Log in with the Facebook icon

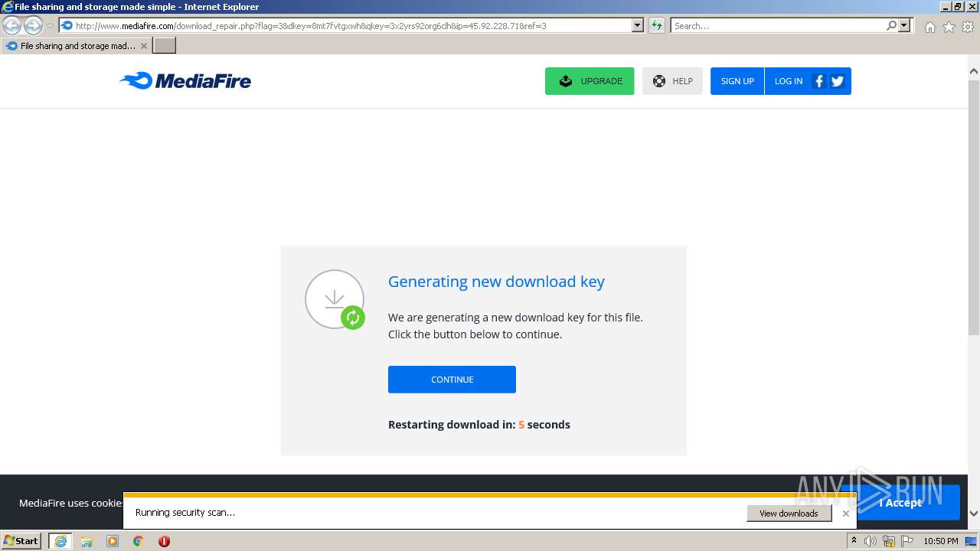coord(818,81)
